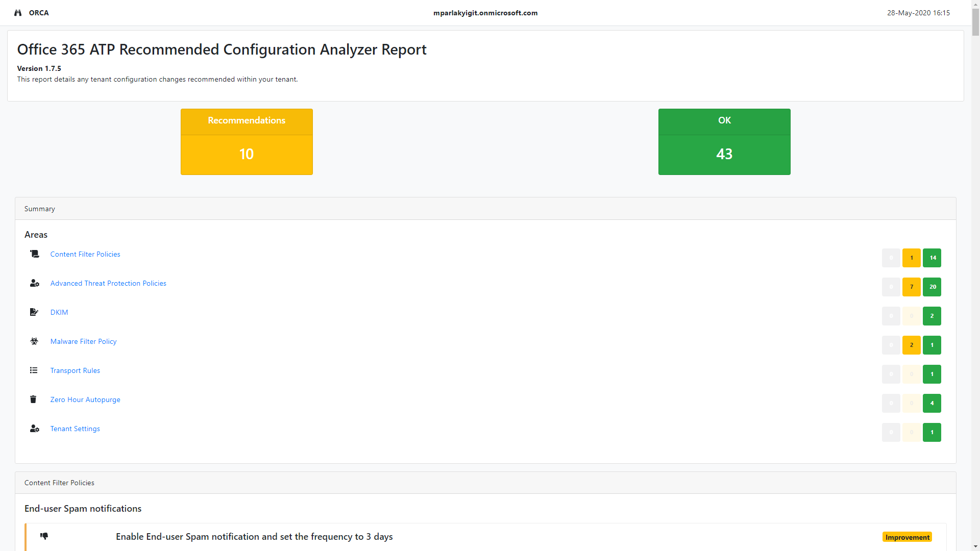This screenshot has width=980, height=551.
Task: Jump to the DKIM section link
Action: (59, 312)
